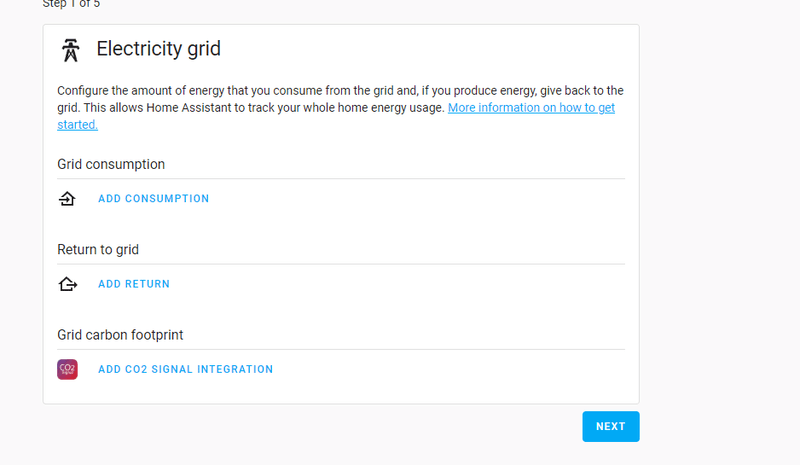Viewport: 800px width, 465px height.
Task: Choose ADD CO2 SIGNAL INTEGRATION
Action: (185, 369)
